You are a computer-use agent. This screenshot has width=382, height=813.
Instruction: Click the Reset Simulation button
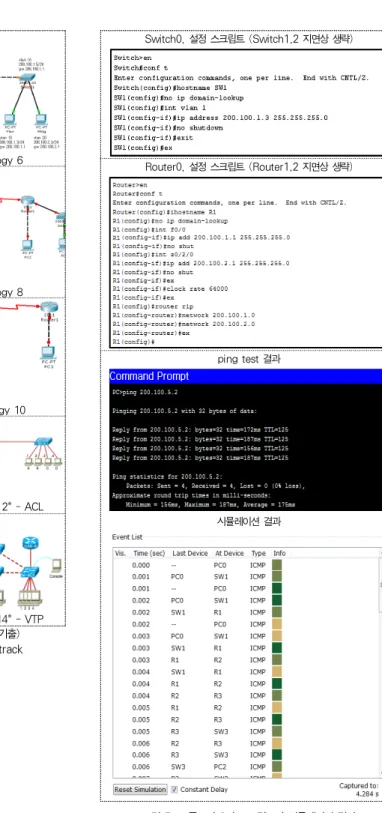(140, 789)
